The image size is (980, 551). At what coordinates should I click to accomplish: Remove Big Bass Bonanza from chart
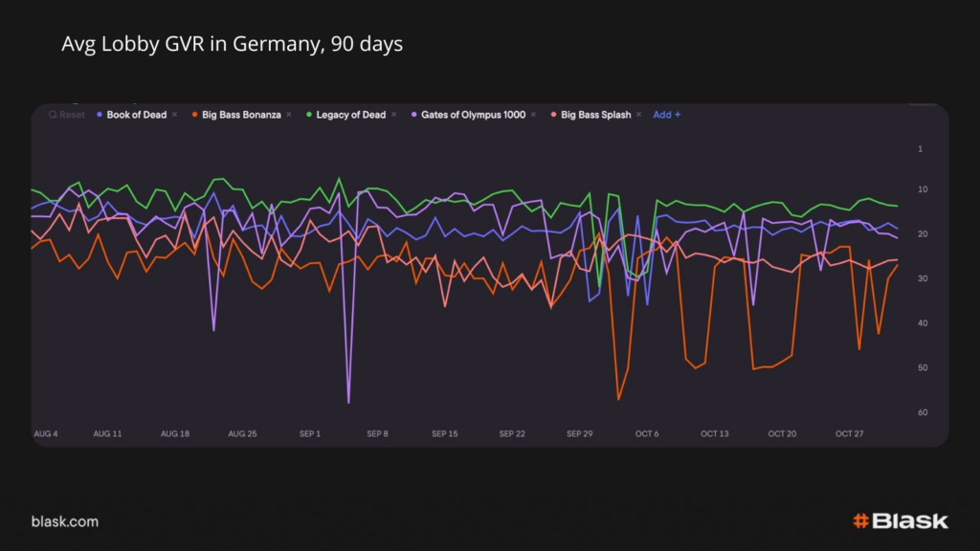point(289,115)
